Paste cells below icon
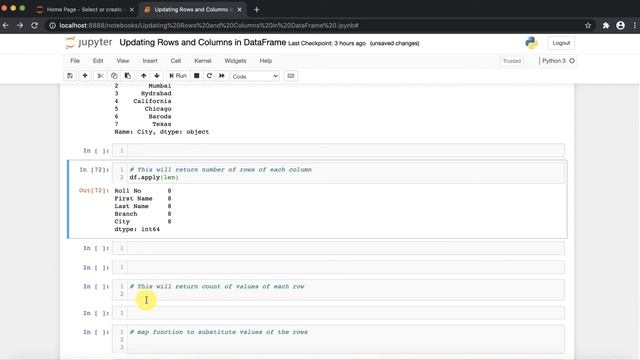 pyautogui.click(x=128, y=76)
